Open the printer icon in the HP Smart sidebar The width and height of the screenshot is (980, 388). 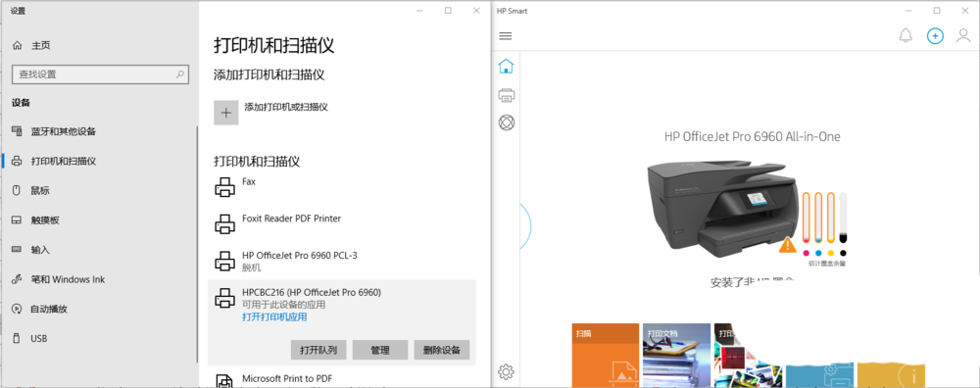tap(506, 95)
